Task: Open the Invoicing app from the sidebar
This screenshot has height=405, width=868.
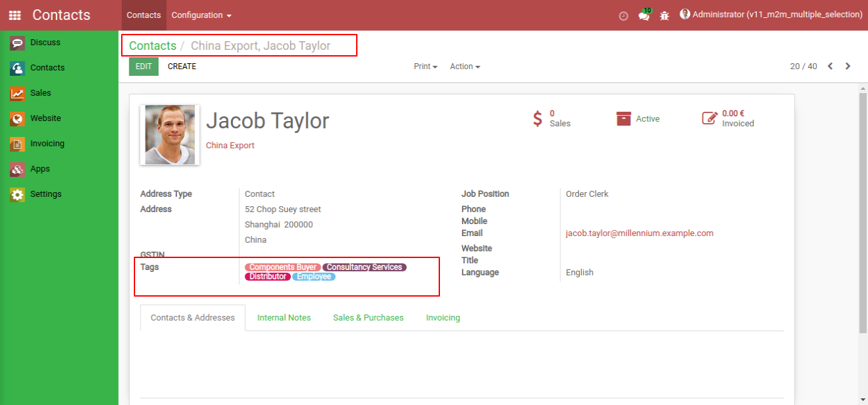Action: [46, 143]
